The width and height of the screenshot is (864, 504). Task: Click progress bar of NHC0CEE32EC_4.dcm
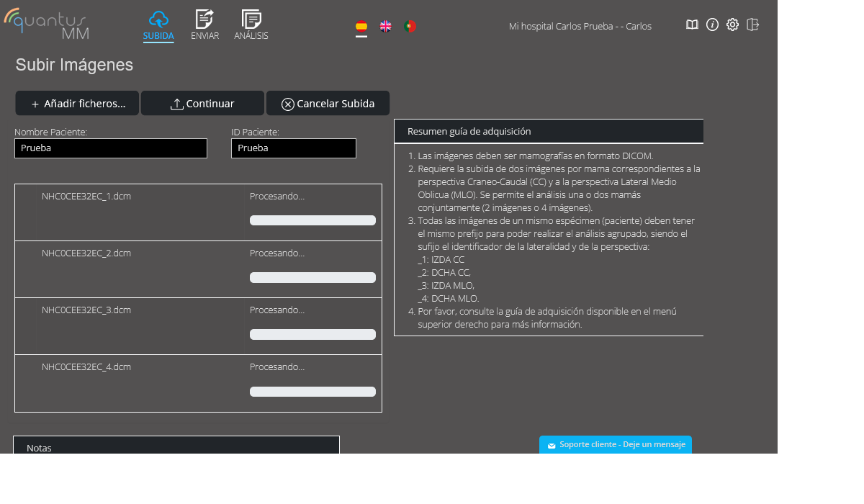pos(312,392)
